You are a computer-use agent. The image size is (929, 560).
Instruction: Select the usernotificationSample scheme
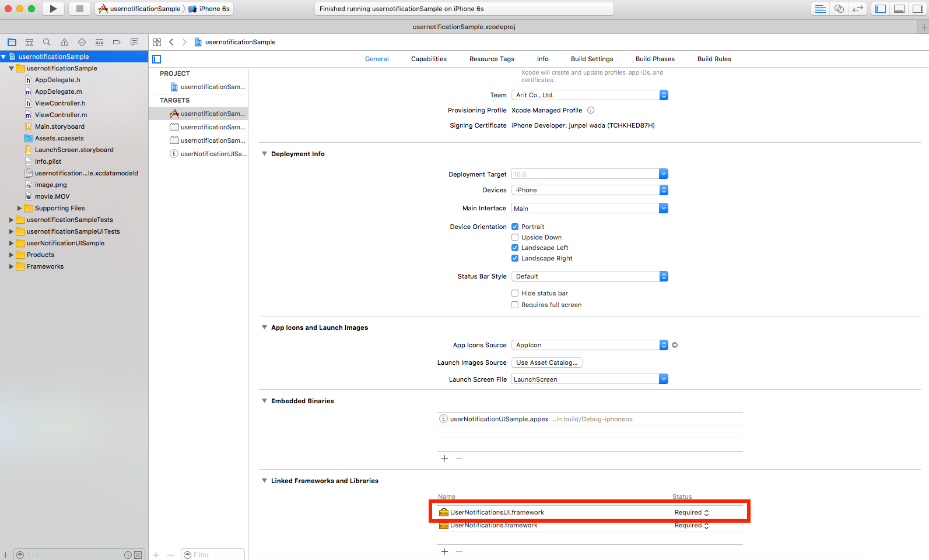(140, 9)
